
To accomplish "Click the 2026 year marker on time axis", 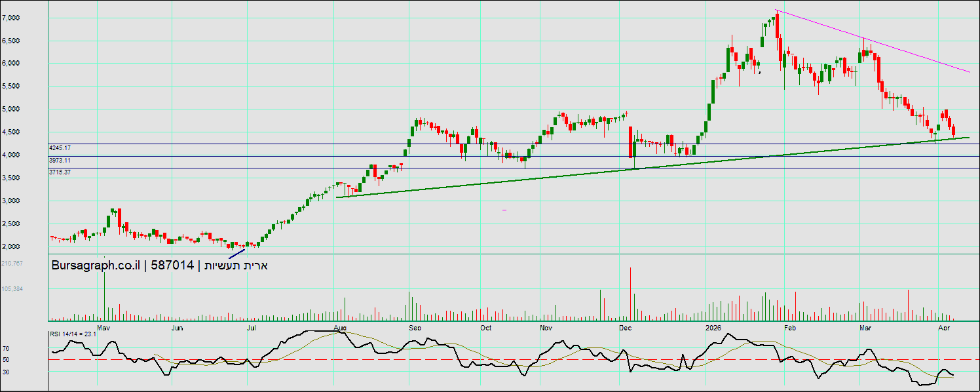I will [713, 326].
